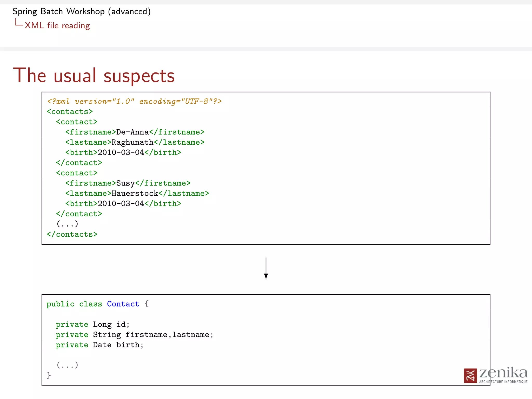Click the 'The usual suspects' title

(x=94, y=76)
